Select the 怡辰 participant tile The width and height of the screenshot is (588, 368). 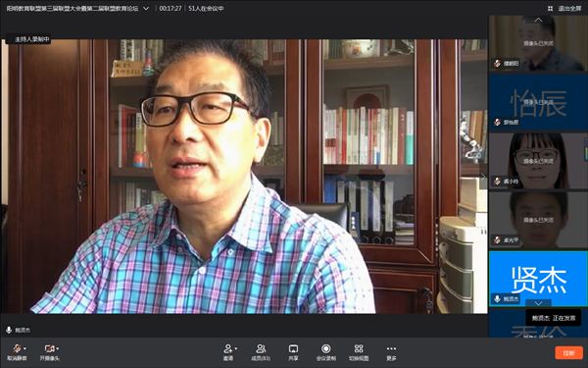pyautogui.click(x=538, y=102)
